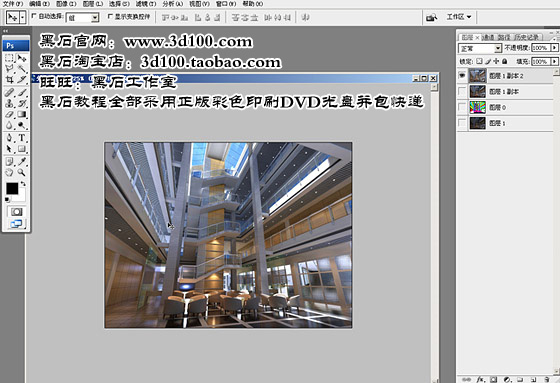Click the black foreground color swatch
Viewport: 560px width, 383px height.
click(x=12, y=188)
